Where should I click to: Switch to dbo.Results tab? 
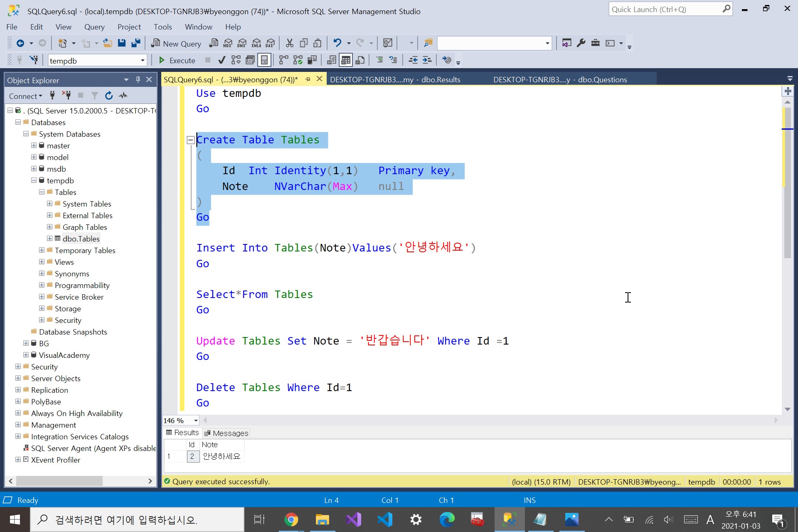[x=395, y=79]
